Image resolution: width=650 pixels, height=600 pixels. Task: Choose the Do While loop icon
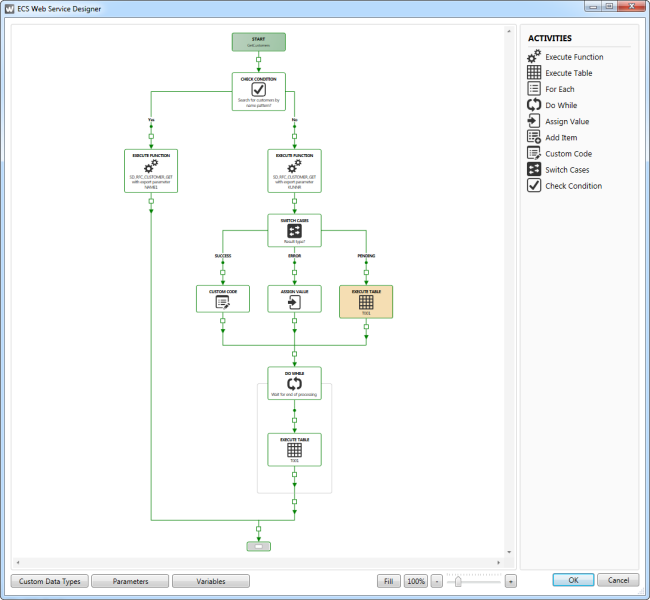pos(534,105)
